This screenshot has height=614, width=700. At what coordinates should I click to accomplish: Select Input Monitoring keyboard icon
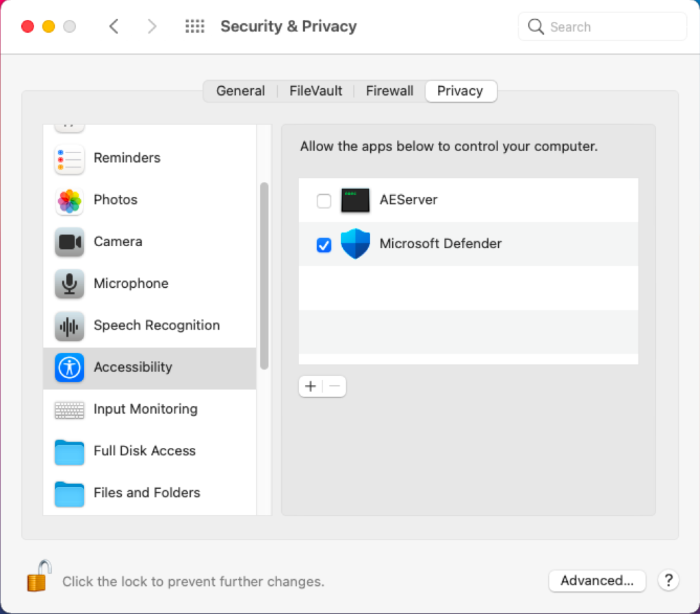pos(69,410)
